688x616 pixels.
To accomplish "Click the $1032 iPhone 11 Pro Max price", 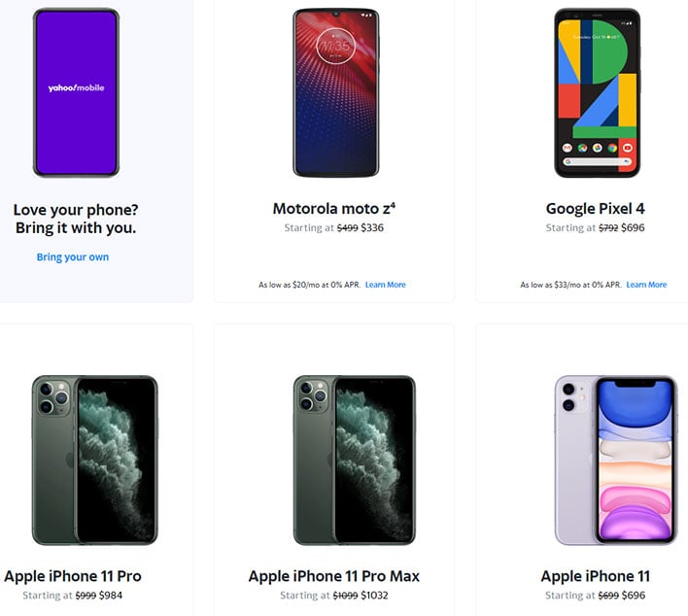I will coord(374,596).
